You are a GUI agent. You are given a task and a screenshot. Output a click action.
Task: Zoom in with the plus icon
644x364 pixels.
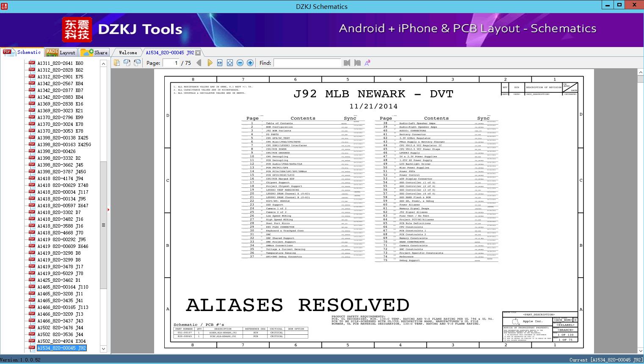(250, 63)
